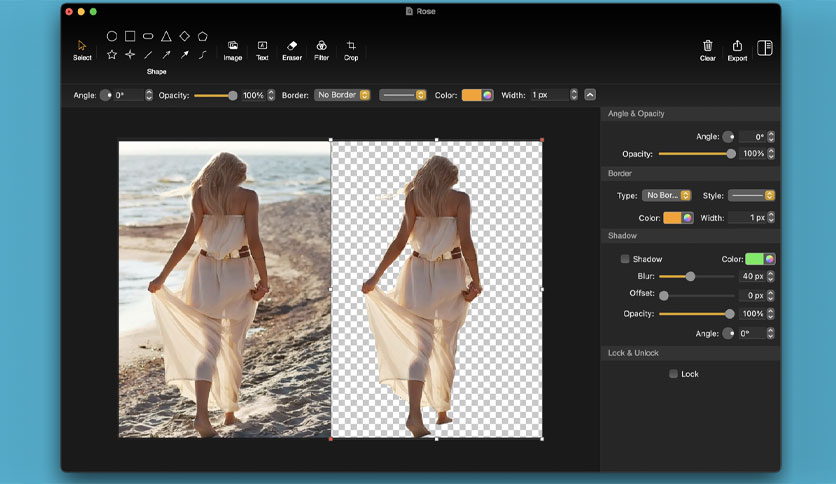Click the toolbar Opacity stepper
The height and width of the screenshot is (484, 836).
[x=271, y=95]
